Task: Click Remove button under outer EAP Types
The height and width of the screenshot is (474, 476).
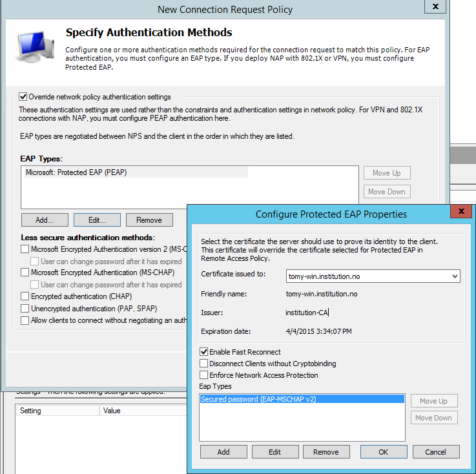Action: (149, 220)
